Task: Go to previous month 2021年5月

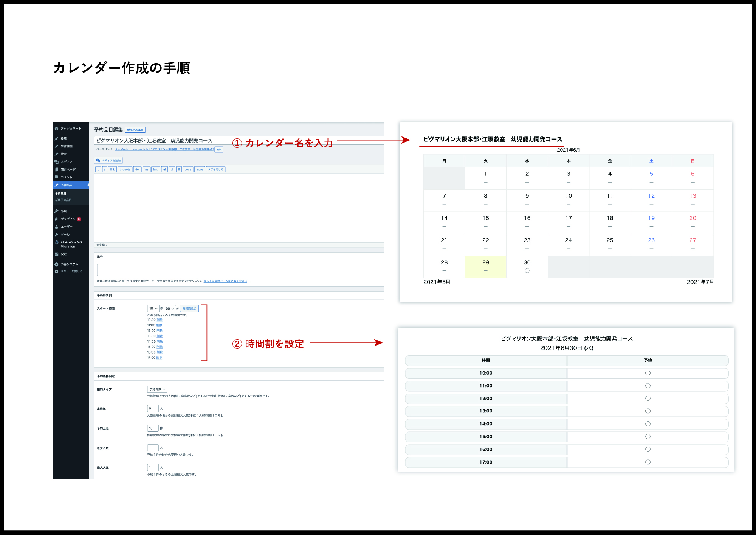Action: [437, 282]
